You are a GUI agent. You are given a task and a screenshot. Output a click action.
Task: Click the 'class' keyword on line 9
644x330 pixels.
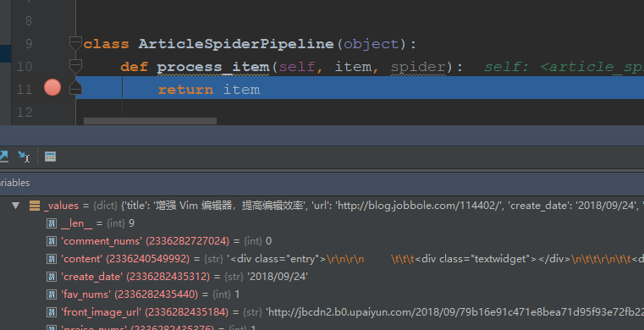pyautogui.click(x=106, y=44)
